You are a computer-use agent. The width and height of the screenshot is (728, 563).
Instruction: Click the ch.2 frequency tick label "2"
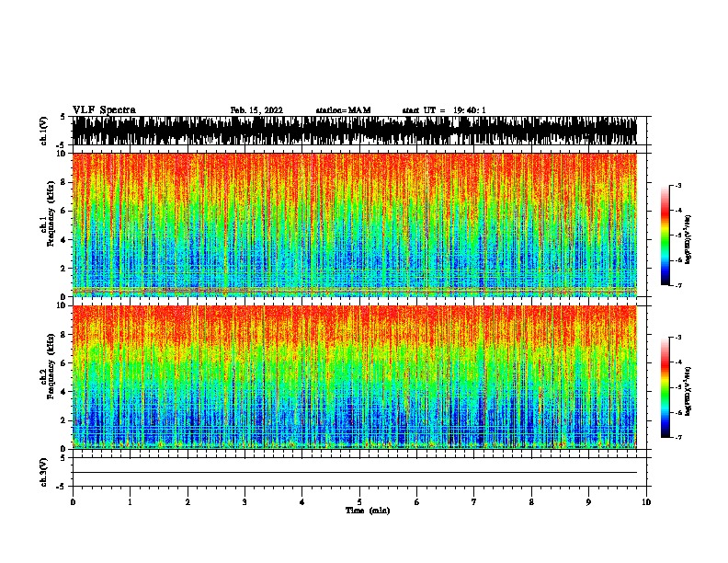[x=63, y=420]
